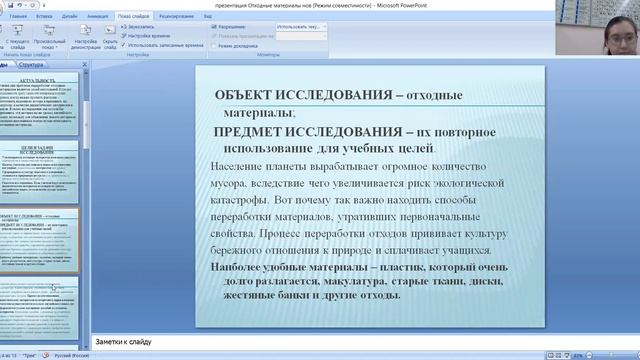
Task: Start slideshow С текущего слайда
Action: point(18,36)
